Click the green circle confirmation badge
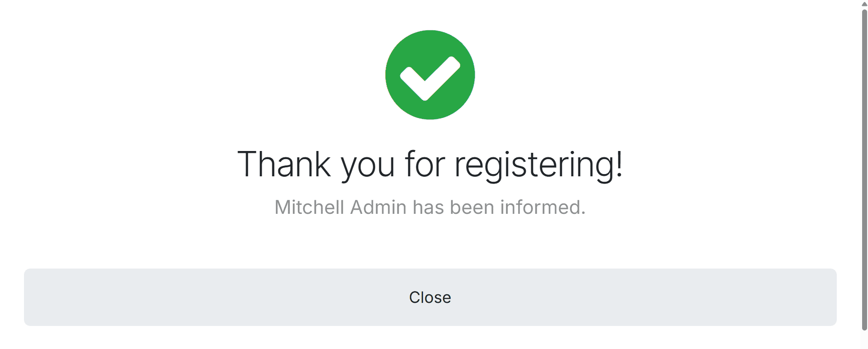This screenshot has height=349, width=868. click(x=430, y=75)
